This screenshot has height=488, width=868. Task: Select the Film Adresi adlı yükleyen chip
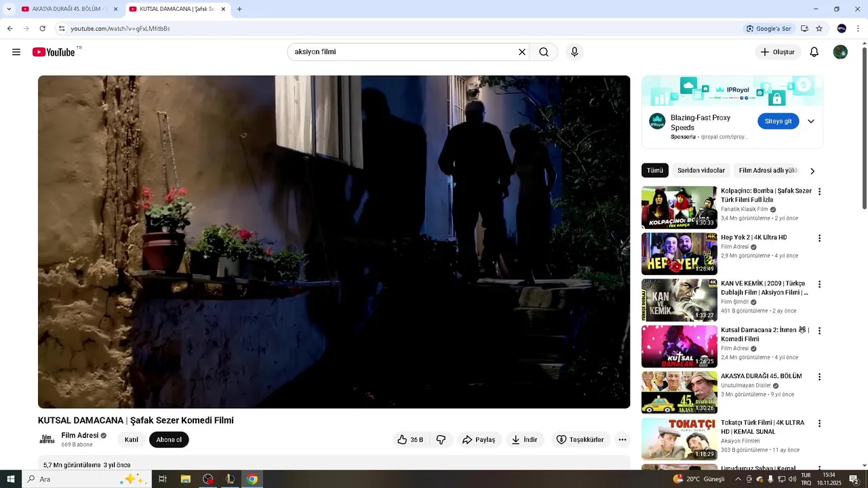[769, 171]
